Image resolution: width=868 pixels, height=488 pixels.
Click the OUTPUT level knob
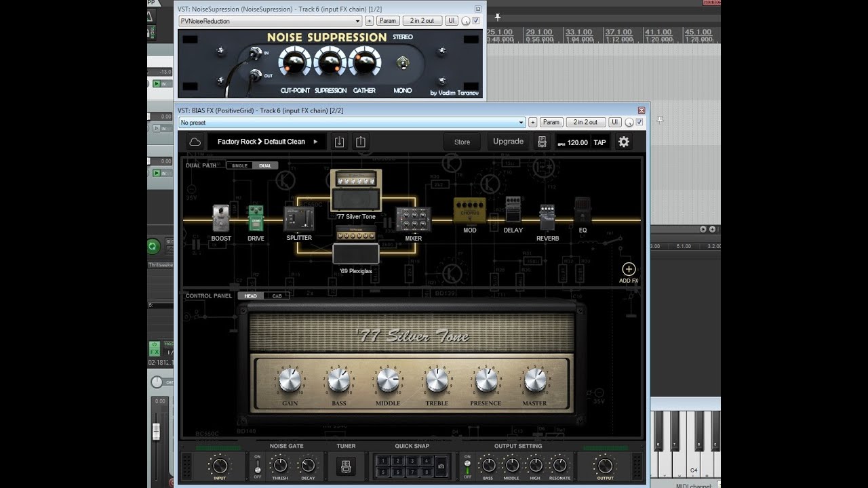point(604,465)
